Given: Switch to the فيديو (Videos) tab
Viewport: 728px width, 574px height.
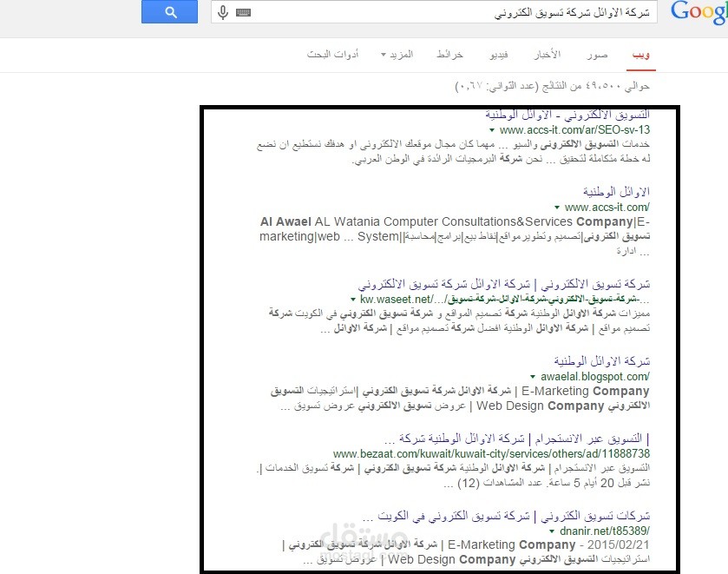Looking at the screenshot, I should point(499,55).
